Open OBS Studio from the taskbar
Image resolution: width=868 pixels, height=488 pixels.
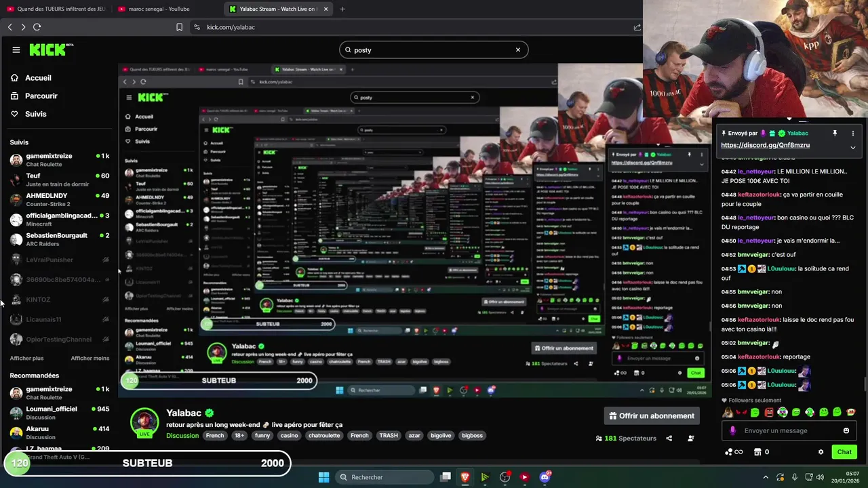[505, 477]
